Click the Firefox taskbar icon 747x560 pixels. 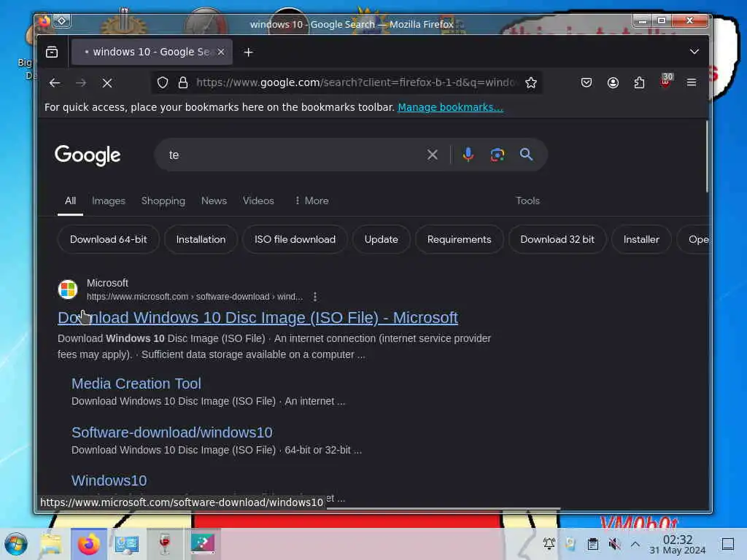(88, 544)
